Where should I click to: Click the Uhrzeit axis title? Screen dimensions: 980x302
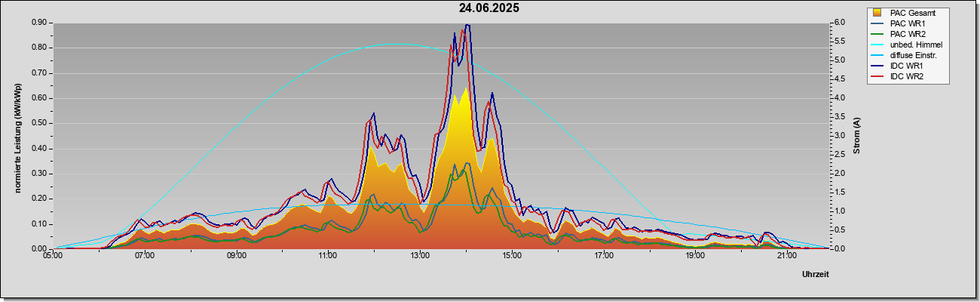point(815,275)
